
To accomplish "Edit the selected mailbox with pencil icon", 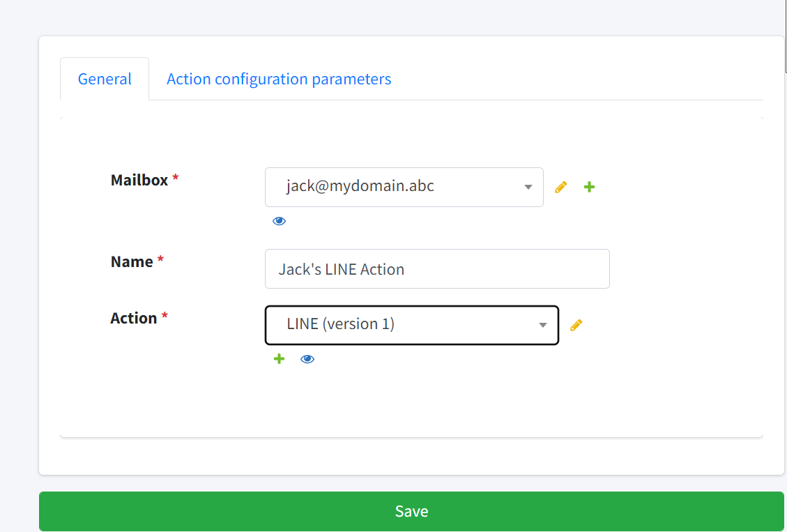I will tap(560, 187).
